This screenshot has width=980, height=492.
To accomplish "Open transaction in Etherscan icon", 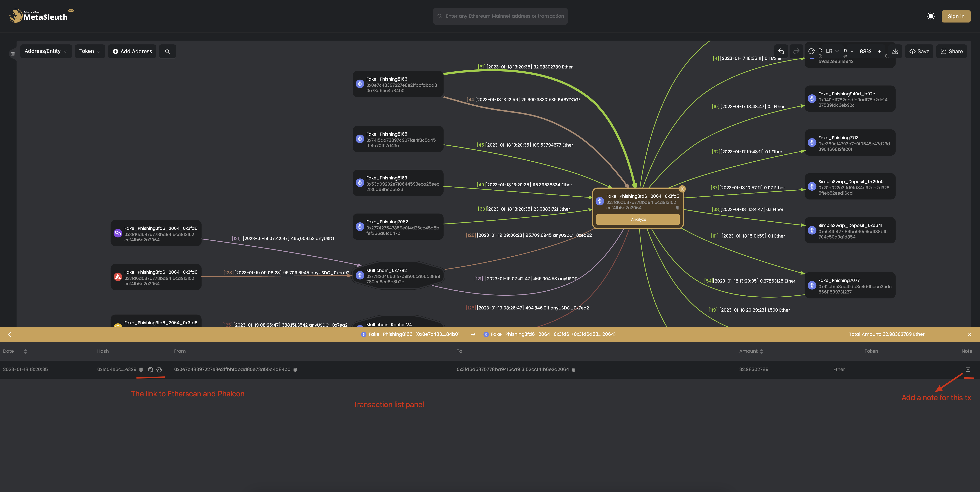I will coord(150,370).
